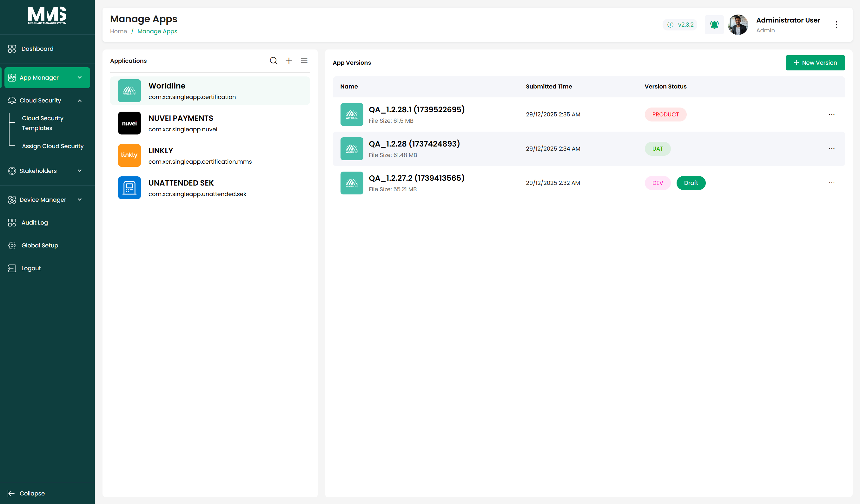Click the version info circle icon
The width and height of the screenshot is (860, 504).
click(x=670, y=24)
